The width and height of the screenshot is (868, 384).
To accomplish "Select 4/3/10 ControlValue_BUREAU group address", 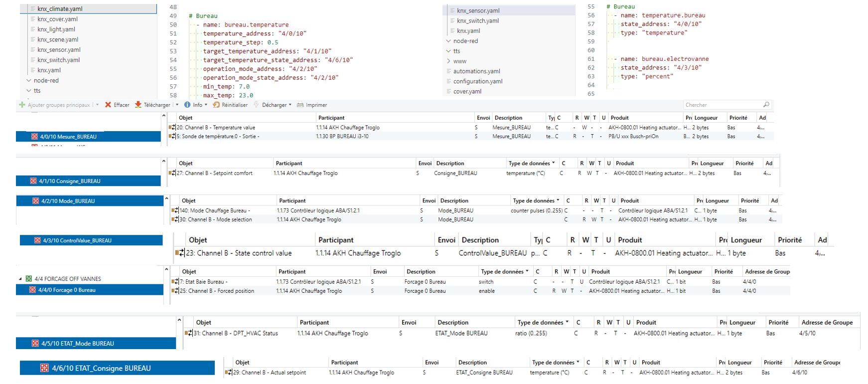I will 77,240.
